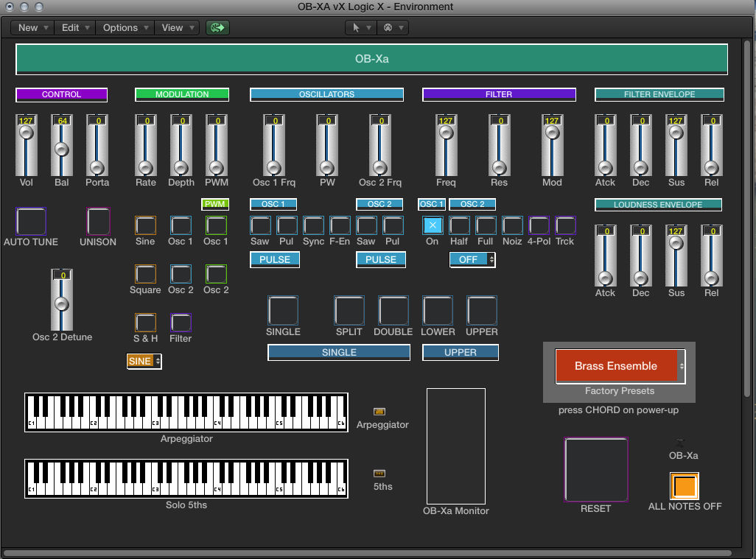Select the pointer tool in the toolbar
This screenshot has height=559, width=756.
coord(356,27)
